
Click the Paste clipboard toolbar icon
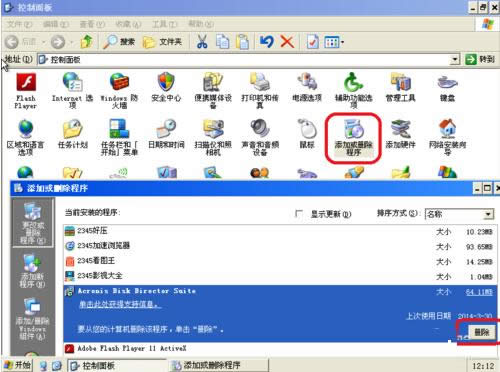pos(243,42)
